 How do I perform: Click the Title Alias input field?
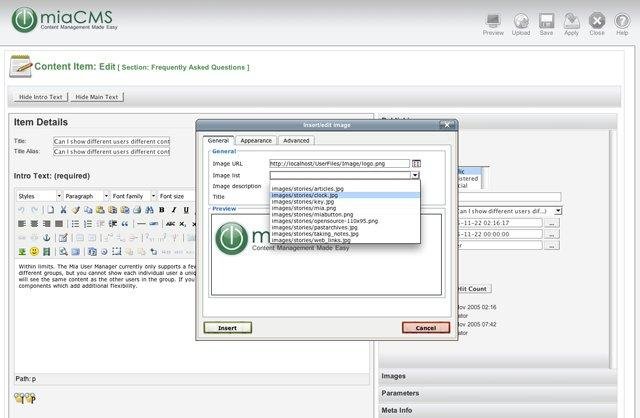(x=111, y=152)
